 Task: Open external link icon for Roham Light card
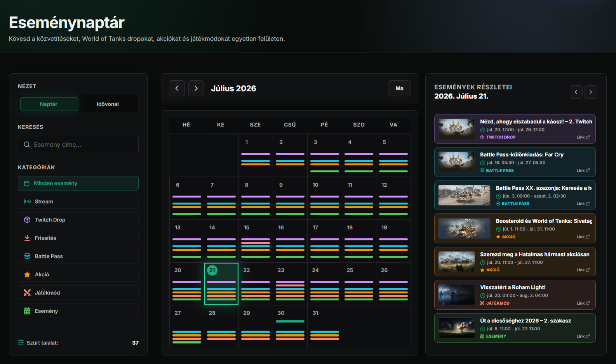(588, 303)
